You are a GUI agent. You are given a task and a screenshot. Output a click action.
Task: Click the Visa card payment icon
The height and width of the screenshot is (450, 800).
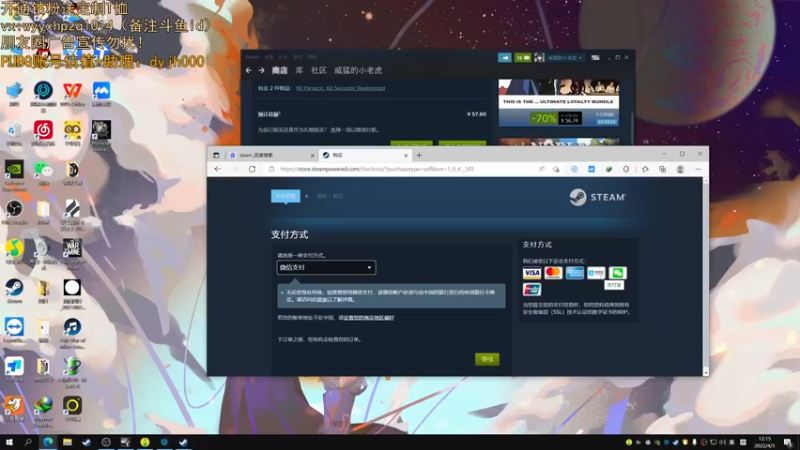pos(532,273)
